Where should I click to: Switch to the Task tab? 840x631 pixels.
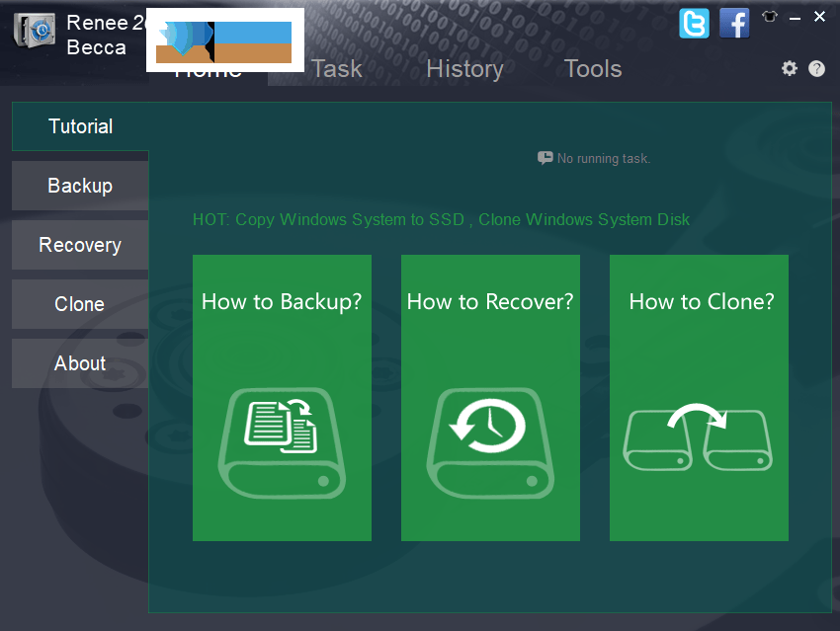click(x=336, y=69)
